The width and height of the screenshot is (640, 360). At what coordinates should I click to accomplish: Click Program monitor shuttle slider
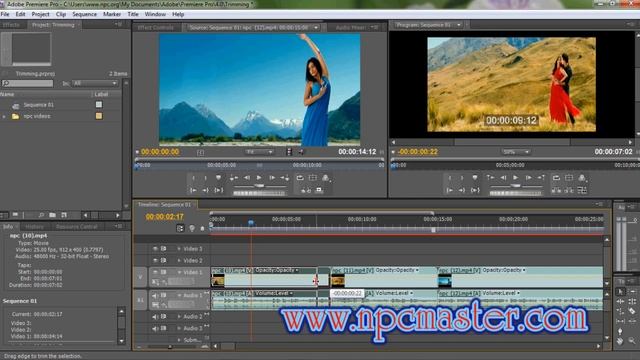(x=515, y=186)
